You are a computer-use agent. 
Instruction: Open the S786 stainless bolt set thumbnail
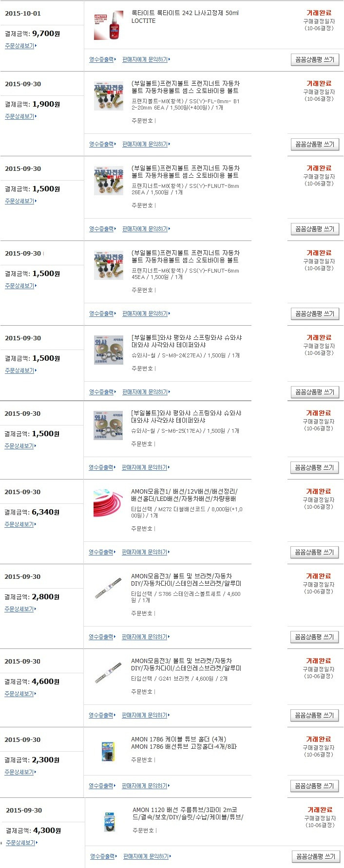pyautogui.click(x=108, y=589)
